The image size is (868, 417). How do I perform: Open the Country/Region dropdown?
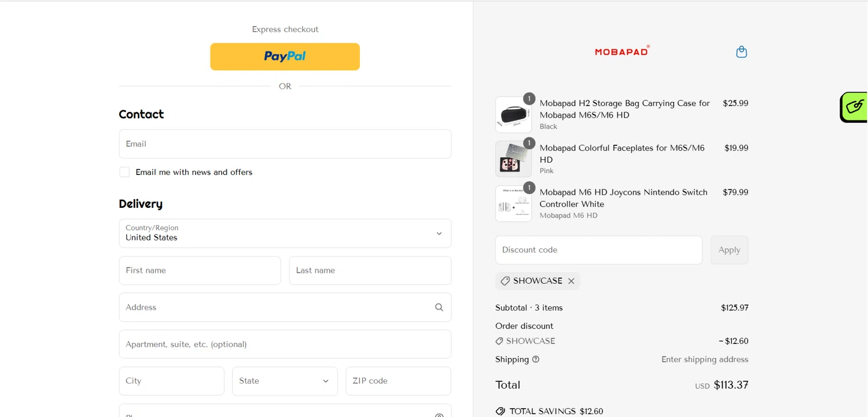click(x=285, y=233)
